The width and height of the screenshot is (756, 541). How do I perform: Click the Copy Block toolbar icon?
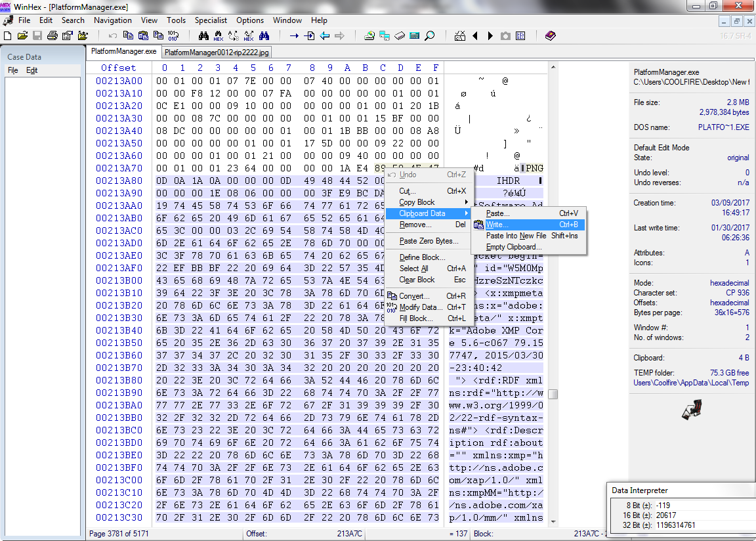tap(128, 35)
